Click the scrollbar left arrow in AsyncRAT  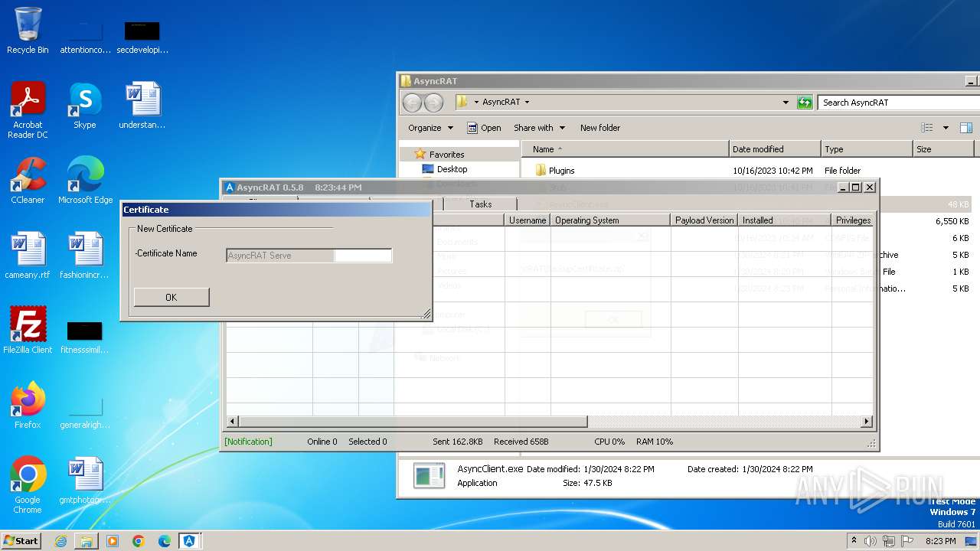coord(233,422)
